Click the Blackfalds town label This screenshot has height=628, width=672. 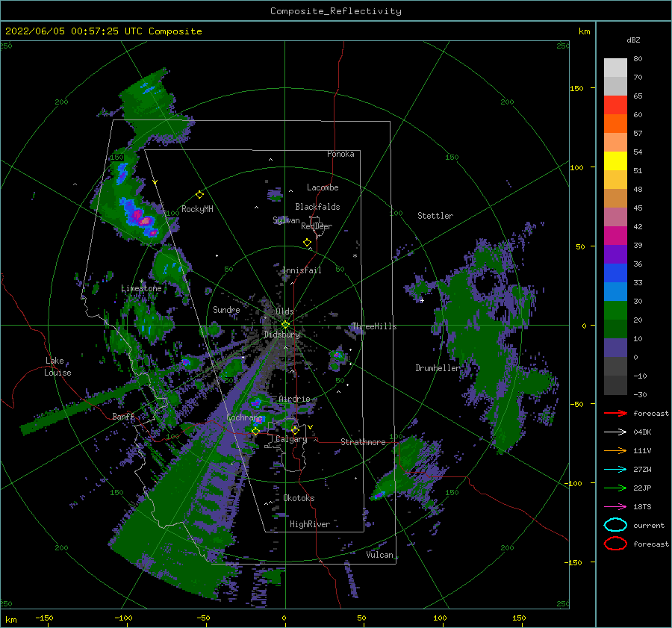317,207
